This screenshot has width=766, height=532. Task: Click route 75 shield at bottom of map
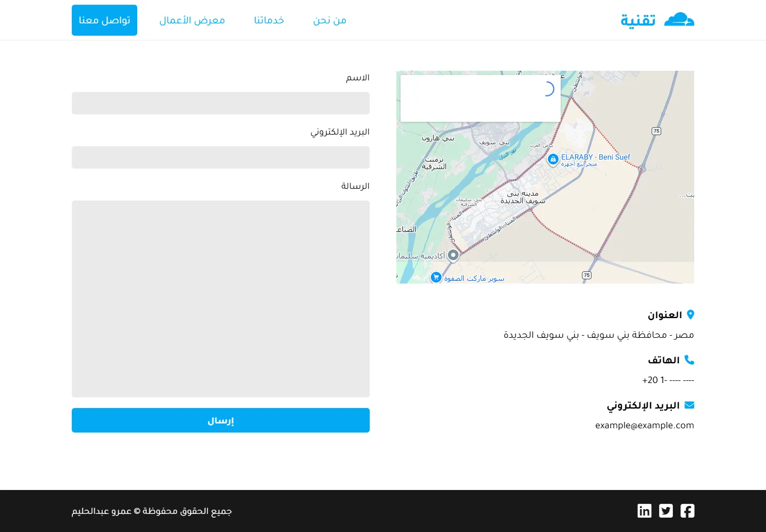click(x=587, y=275)
